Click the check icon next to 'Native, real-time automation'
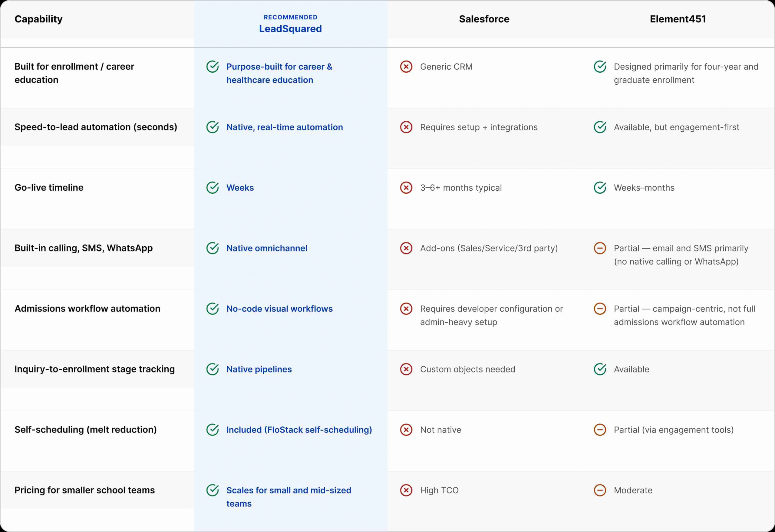 213,127
